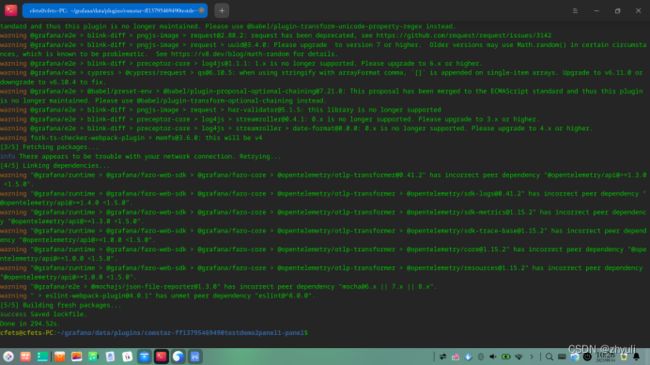Viewport: 650px width, 365px height.
Task: Open the document viewer dock icon
Action: coord(110,356)
